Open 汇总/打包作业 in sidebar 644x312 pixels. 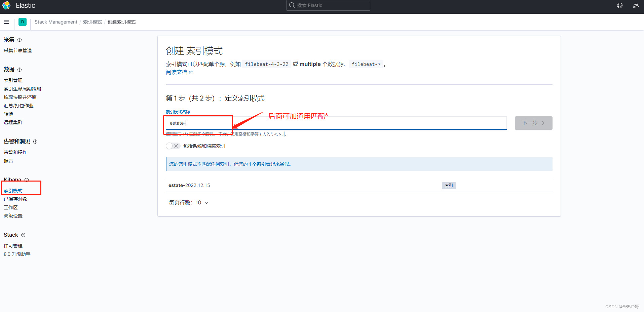pyautogui.click(x=18, y=106)
